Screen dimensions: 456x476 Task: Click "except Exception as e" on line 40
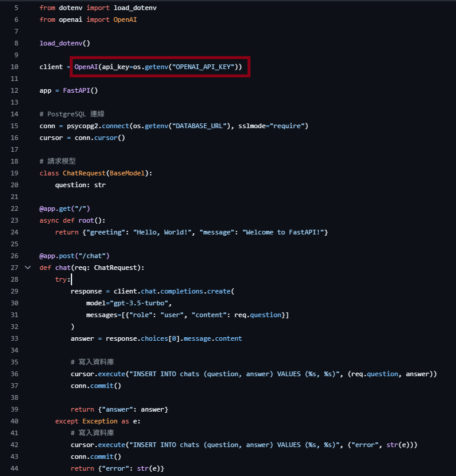pos(98,421)
